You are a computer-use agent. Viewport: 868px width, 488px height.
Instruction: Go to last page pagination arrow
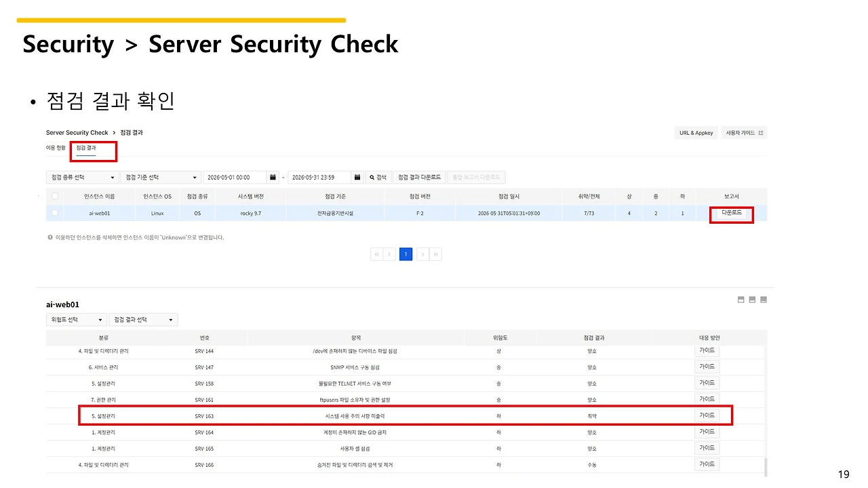pos(435,254)
